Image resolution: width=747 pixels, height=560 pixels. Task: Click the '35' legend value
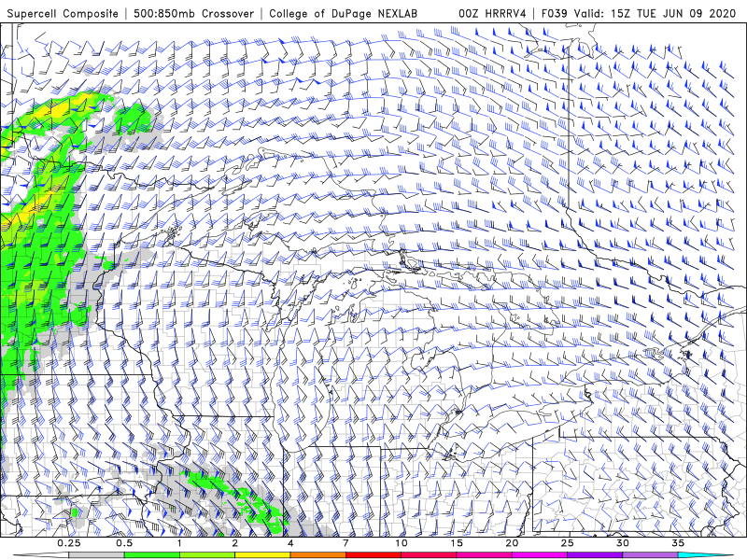679,543
